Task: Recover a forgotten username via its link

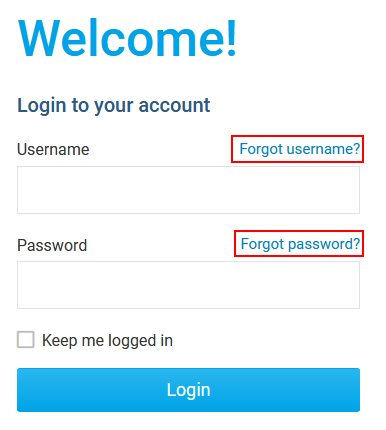Action: (x=300, y=149)
